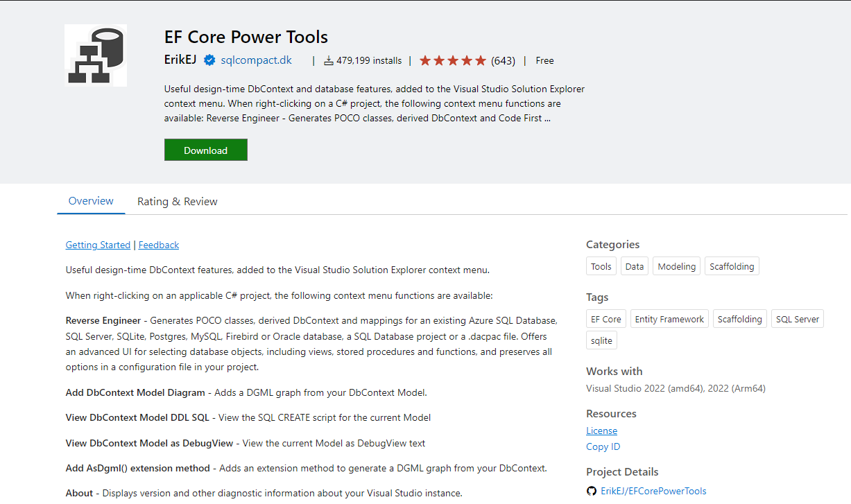Open the Getting Started link
The width and height of the screenshot is (851, 504).
point(98,245)
